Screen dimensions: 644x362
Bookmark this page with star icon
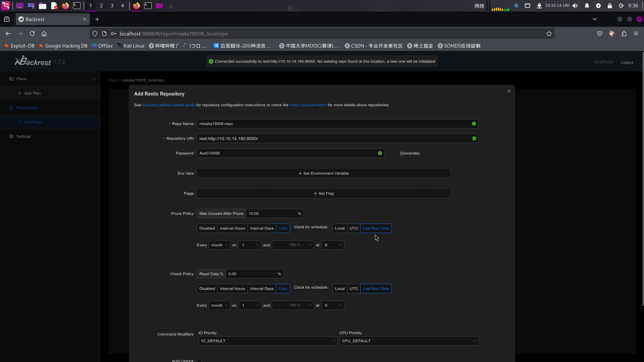point(549,34)
